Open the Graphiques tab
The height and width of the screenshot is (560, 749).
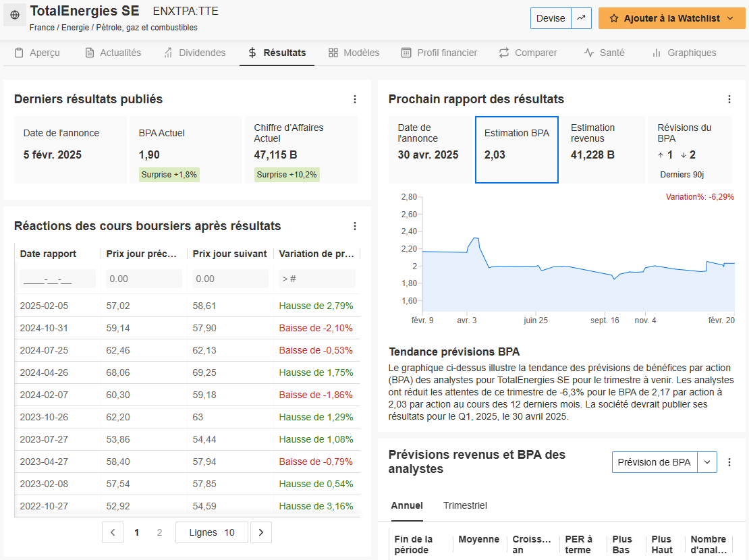pos(684,53)
